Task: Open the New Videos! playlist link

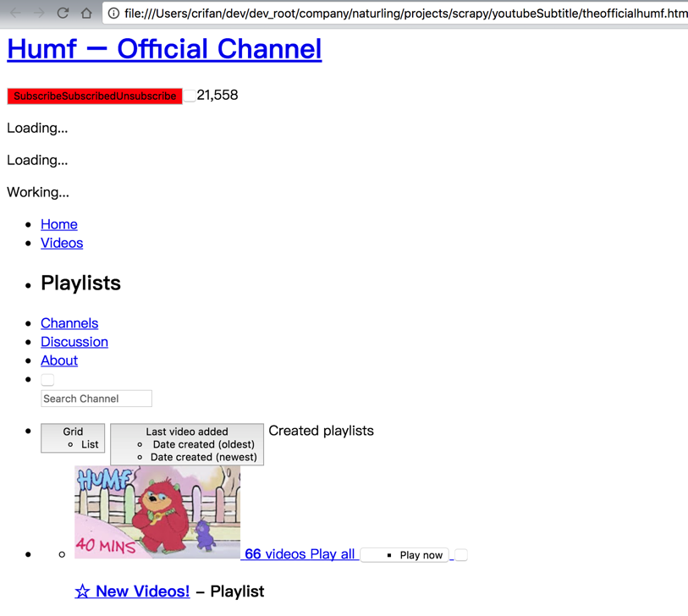Action: (x=132, y=591)
